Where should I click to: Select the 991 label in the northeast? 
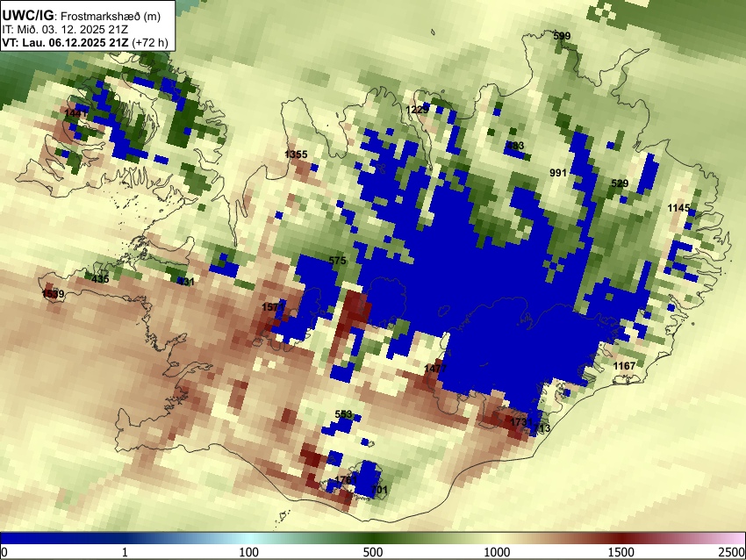[x=558, y=173]
